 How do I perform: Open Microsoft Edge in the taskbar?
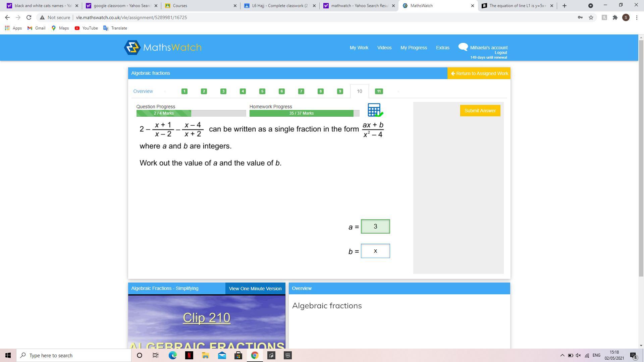[x=172, y=355]
